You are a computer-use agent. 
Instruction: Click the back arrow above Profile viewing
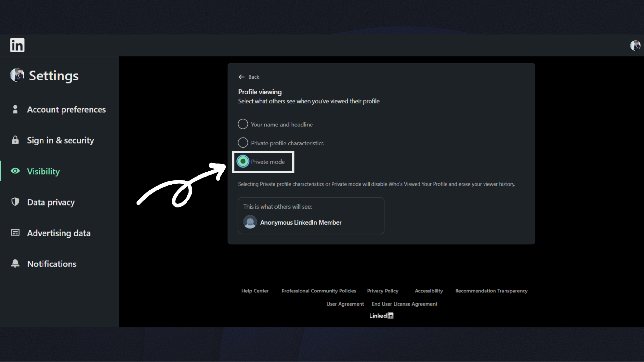coord(241,77)
